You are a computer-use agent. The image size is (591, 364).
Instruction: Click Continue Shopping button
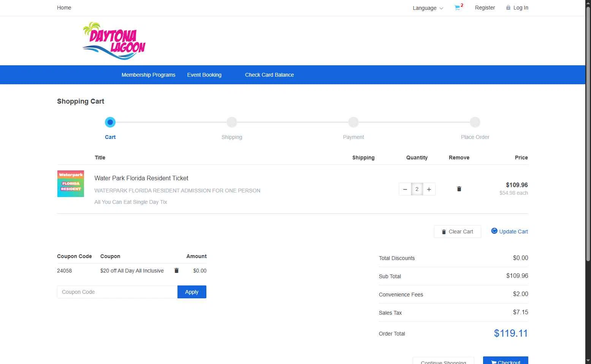click(x=444, y=361)
